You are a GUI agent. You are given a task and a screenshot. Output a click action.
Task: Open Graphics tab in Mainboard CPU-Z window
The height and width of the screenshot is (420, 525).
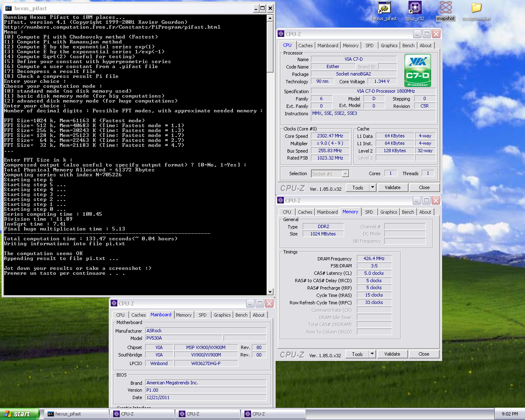pos(222,315)
